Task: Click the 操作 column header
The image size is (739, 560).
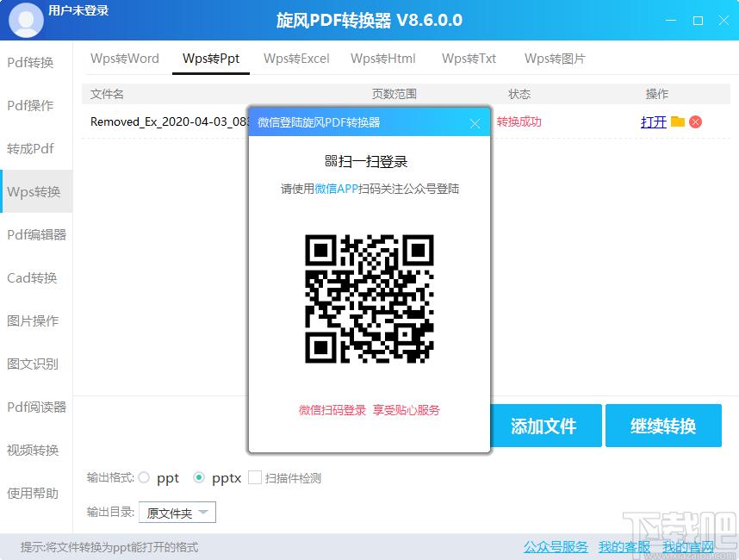Action: point(657,94)
